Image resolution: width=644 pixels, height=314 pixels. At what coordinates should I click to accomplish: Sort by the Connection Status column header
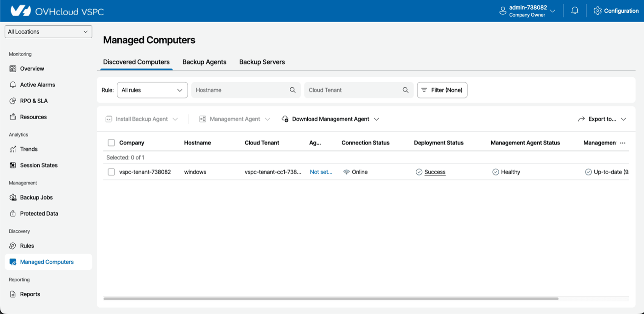(x=365, y=143)
